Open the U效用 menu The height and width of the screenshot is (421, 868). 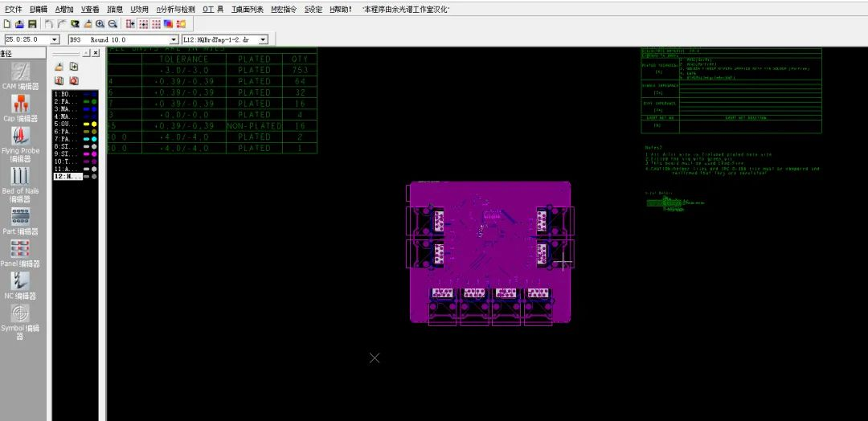coord(140,10)
